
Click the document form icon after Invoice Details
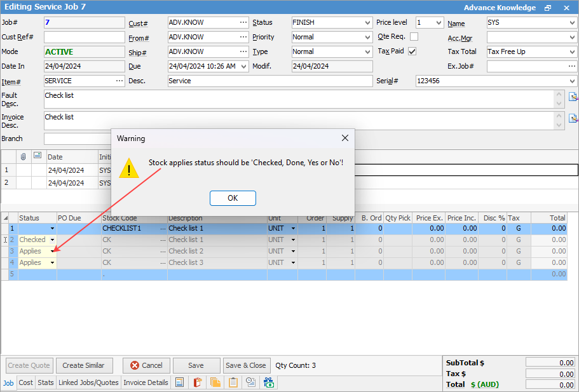click(x=180, y=382)
